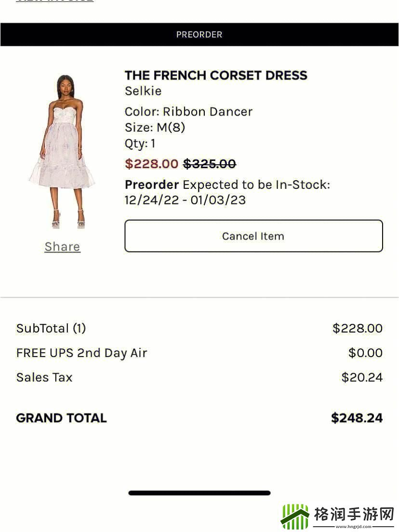Select the $248.24 grand total amount
The width and height of the screenshot is (399, 532).
coord(357,418)
